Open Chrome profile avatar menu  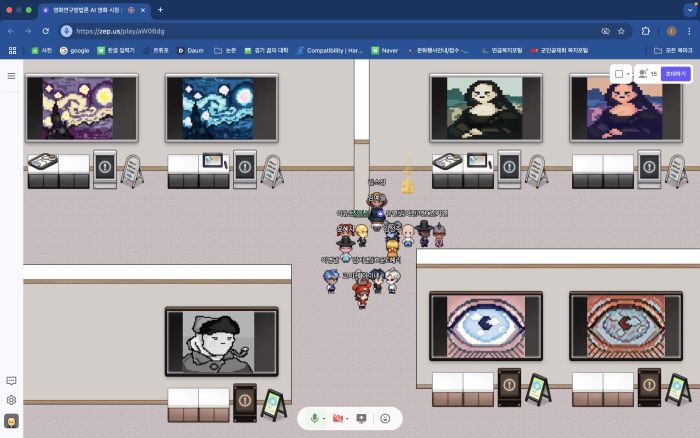pos(671,31)
